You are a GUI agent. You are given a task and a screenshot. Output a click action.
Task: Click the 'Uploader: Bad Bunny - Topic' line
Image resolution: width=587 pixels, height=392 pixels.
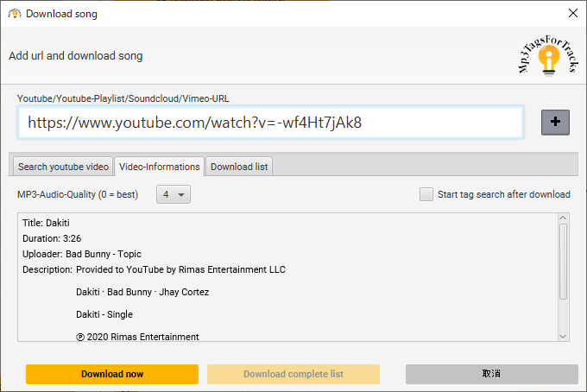point(82,254)
